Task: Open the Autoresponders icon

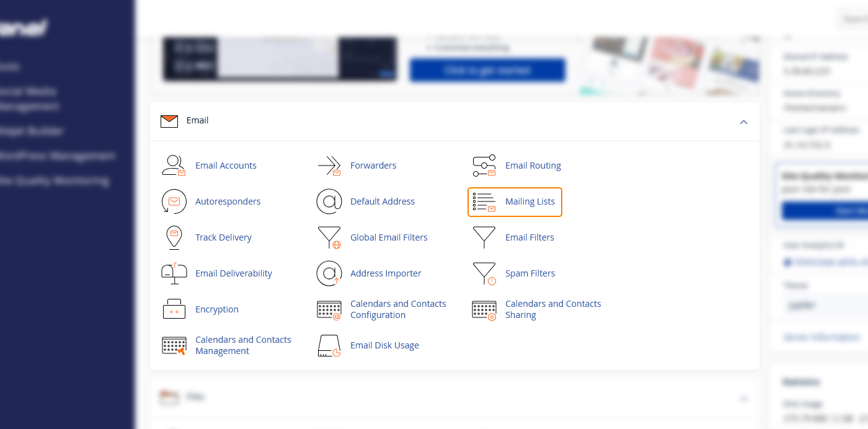Action: 174,201
